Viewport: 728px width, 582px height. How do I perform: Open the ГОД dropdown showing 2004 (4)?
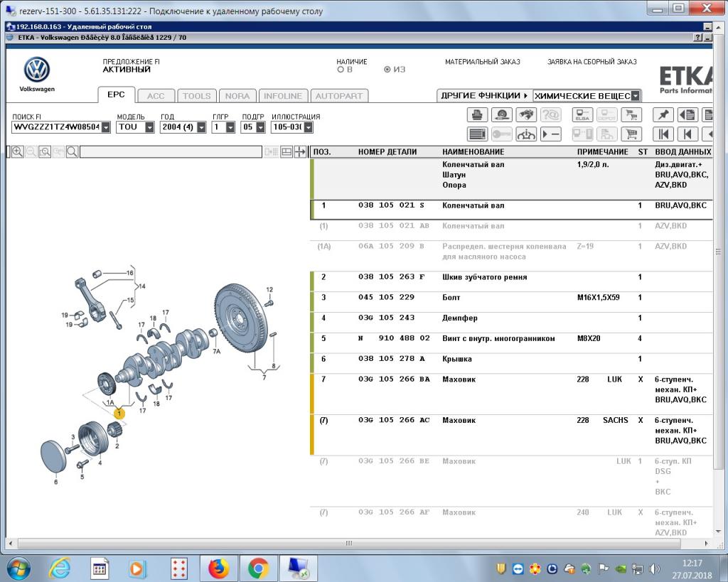(201, 127)
